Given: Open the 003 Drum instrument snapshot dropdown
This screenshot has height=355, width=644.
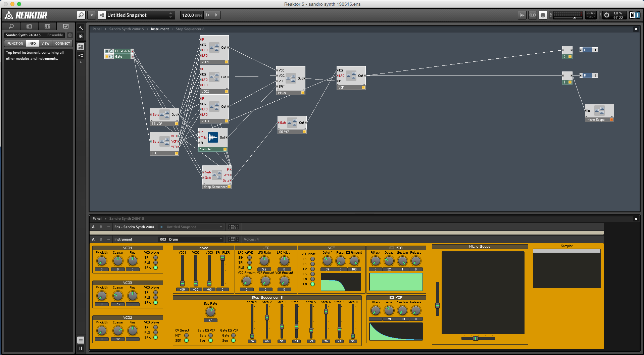Looking at the screenshot, I should [191, 239].
